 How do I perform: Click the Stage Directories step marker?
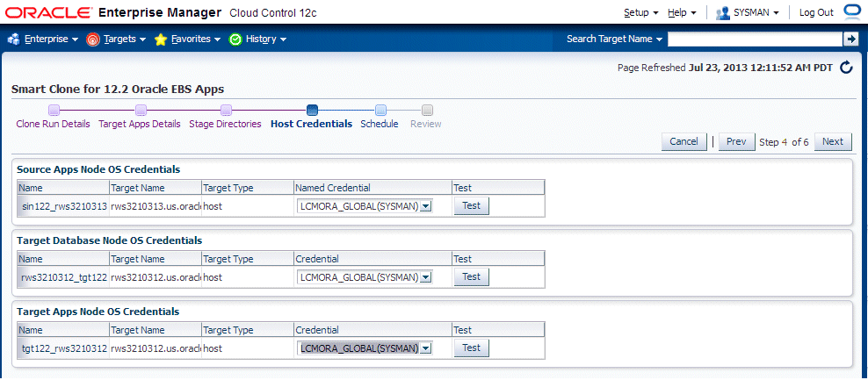226,110
